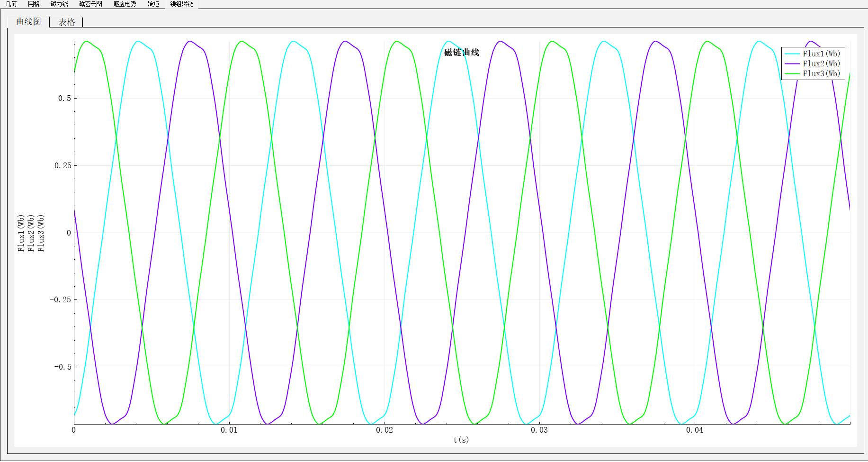Click the purple Flux2 legend line swatch

[792, 63]
